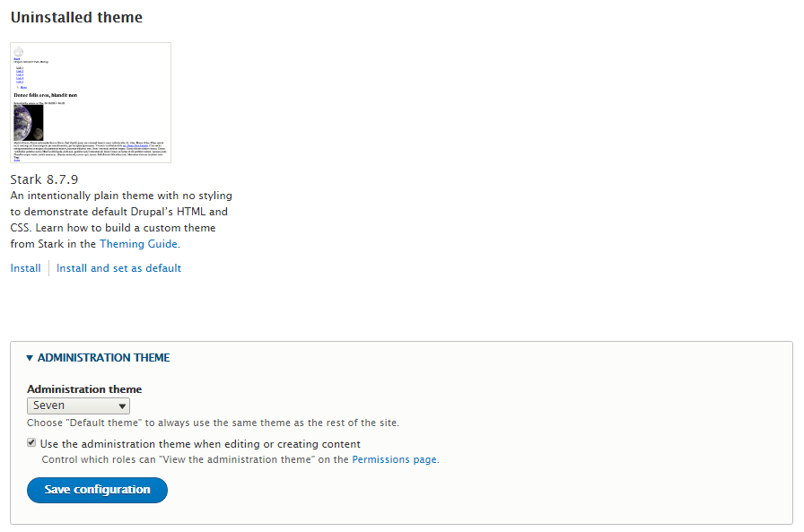Viewport: 804px width, 532px height.
Task: Open the Theming Guide link
Action: [x=138, y=244]
